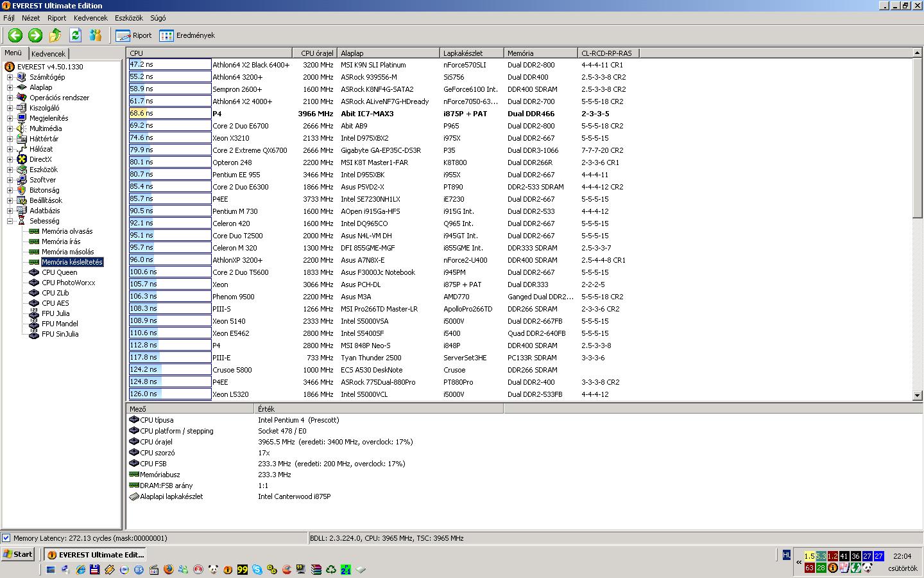The image size is (924, 578).
Task: Open the Riport menu in menu bar
Action: coord(56,18)
